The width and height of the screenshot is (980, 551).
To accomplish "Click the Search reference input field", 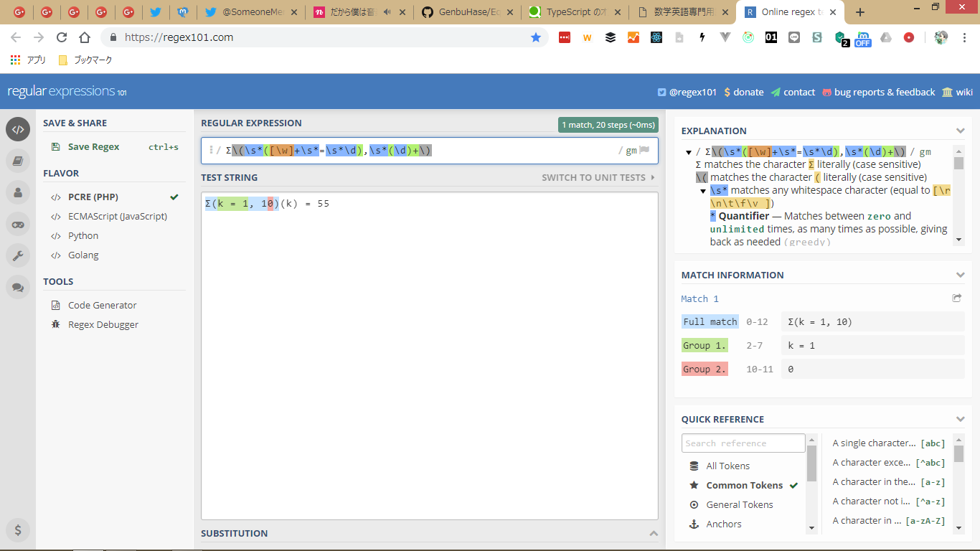I will click(743, 443).
